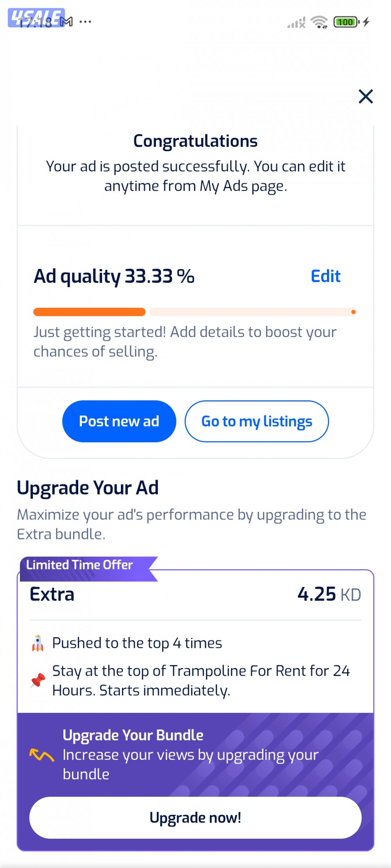Tap the red pushpin icon

(38, 680)
